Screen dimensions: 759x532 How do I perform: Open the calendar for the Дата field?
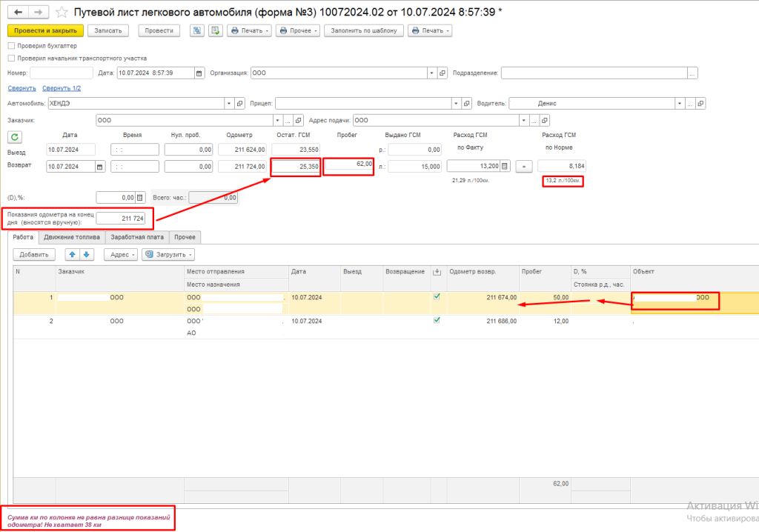pyautogui.click(x=199, y=73)
